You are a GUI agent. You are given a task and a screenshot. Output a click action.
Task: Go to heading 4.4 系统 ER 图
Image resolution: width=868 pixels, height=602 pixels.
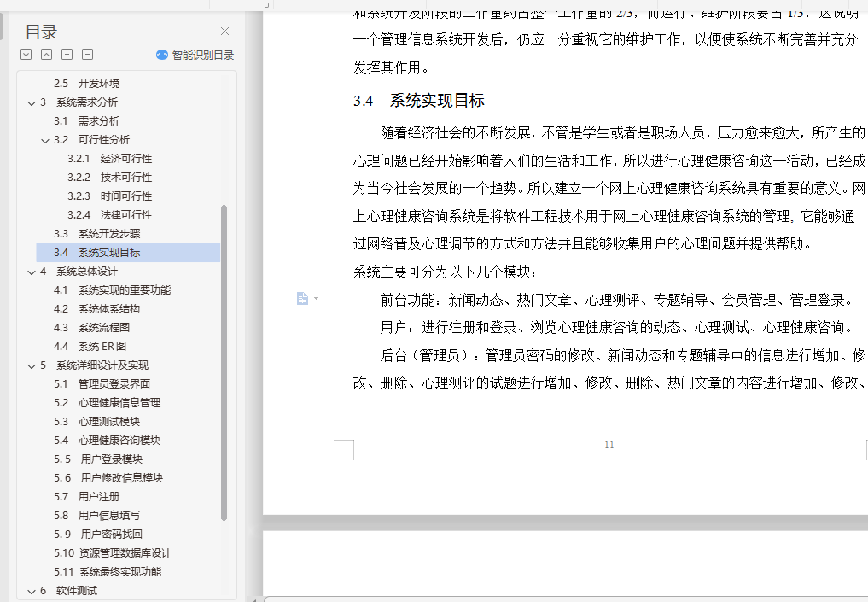pos(90,346)
